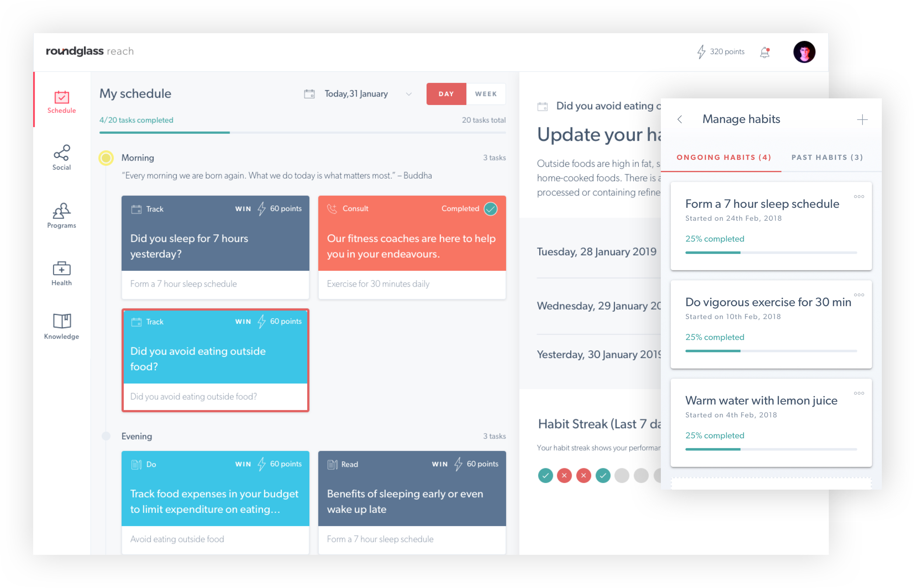The image size is (915, 588).
Task: Open 'Form a 7 hour sleep schedule' habit card
Action: (771, 226)
